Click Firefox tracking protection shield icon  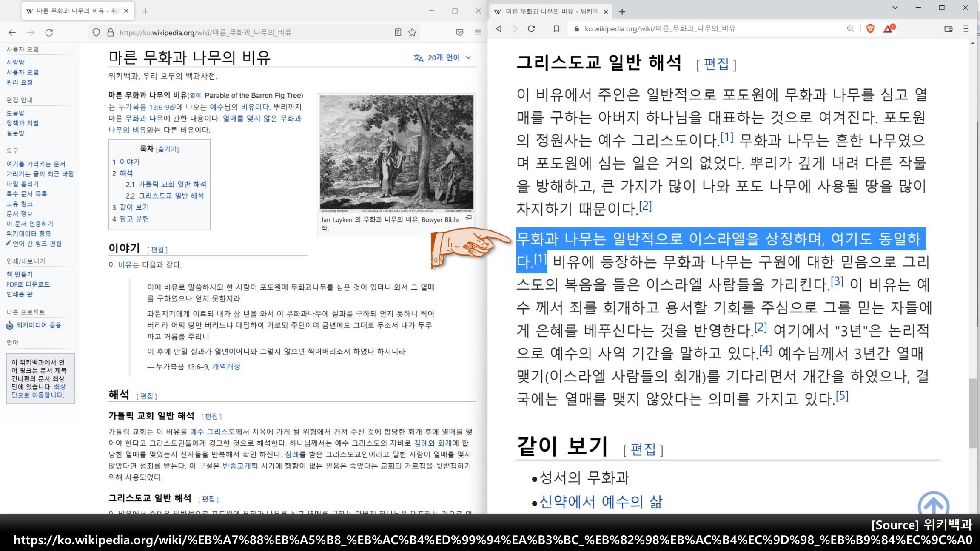[x=96, y=32]
